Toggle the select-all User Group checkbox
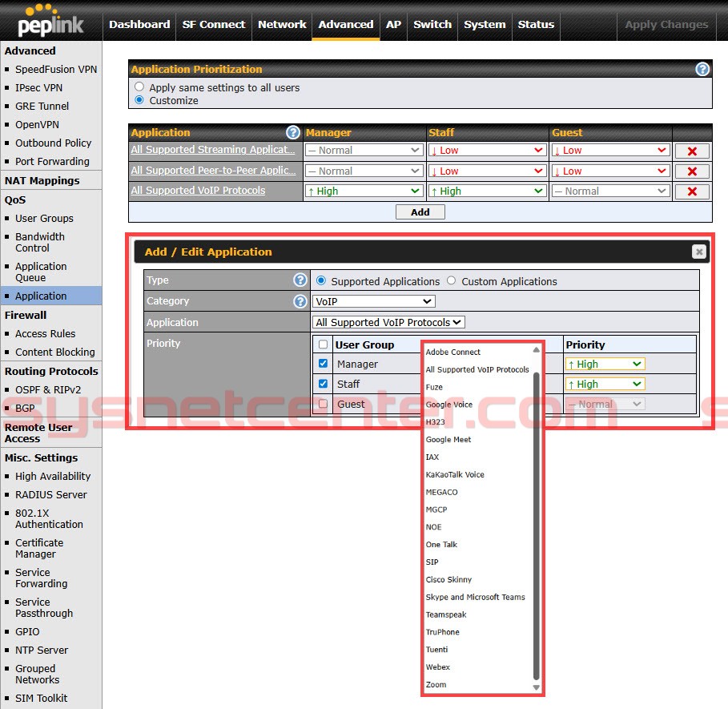This screenshot has width=728, height=709. tap(323, 344)
